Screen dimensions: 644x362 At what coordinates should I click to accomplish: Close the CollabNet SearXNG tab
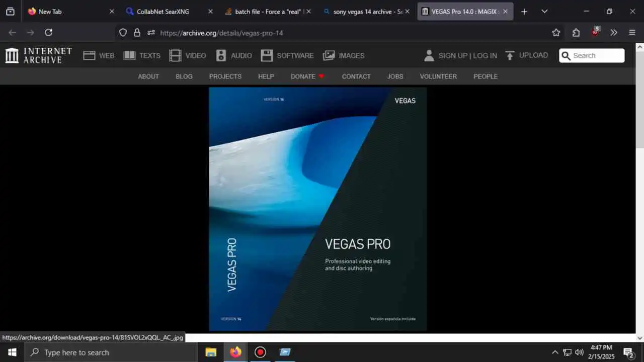[210, 11]
